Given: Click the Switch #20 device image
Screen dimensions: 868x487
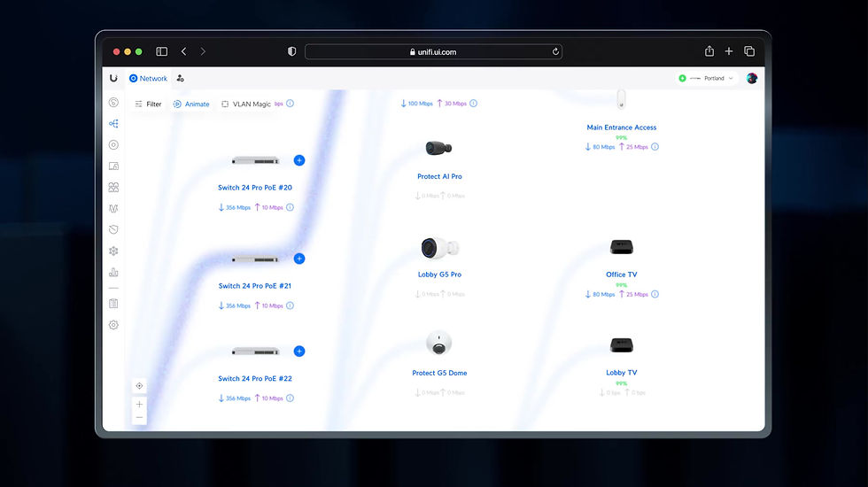Looking at the screenshot, I should [255, 160].
